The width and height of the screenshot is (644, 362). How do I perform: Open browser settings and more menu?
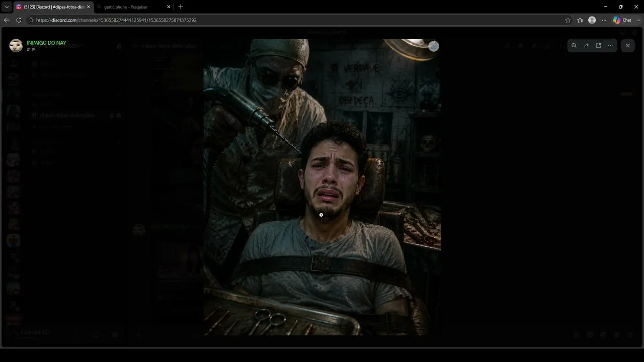tap(604, 20)
